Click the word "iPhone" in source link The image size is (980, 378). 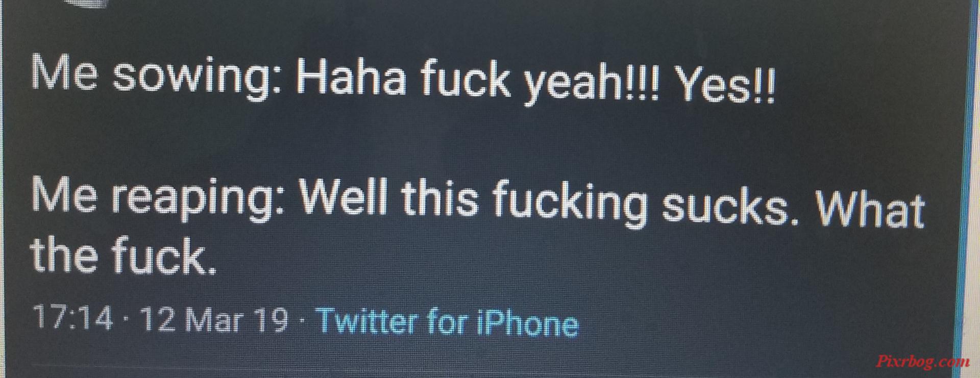tap(527, 323)
